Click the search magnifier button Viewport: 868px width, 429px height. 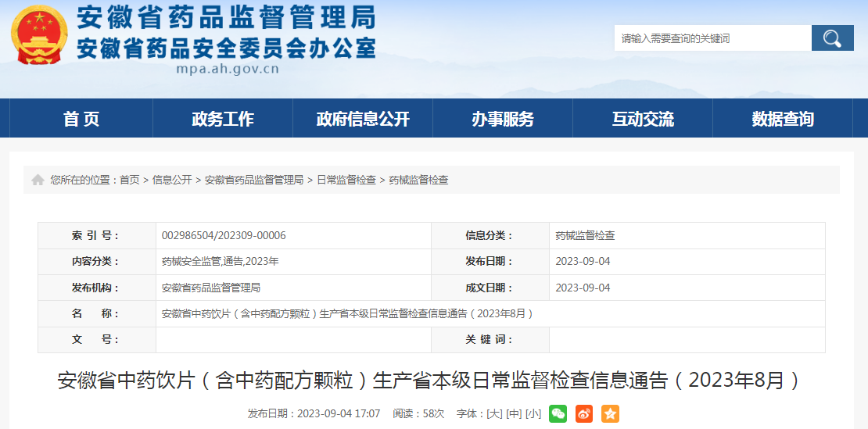(x=832, y=38)
